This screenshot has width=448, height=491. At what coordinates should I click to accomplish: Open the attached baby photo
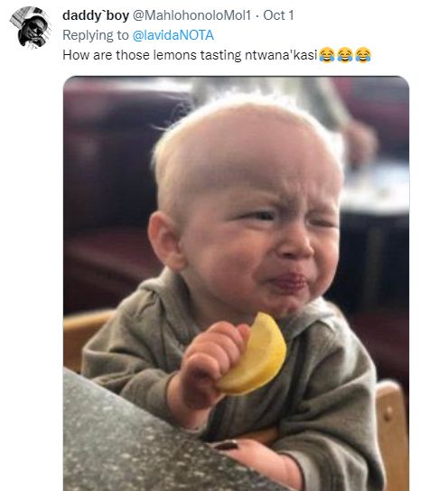click(236, 283)
